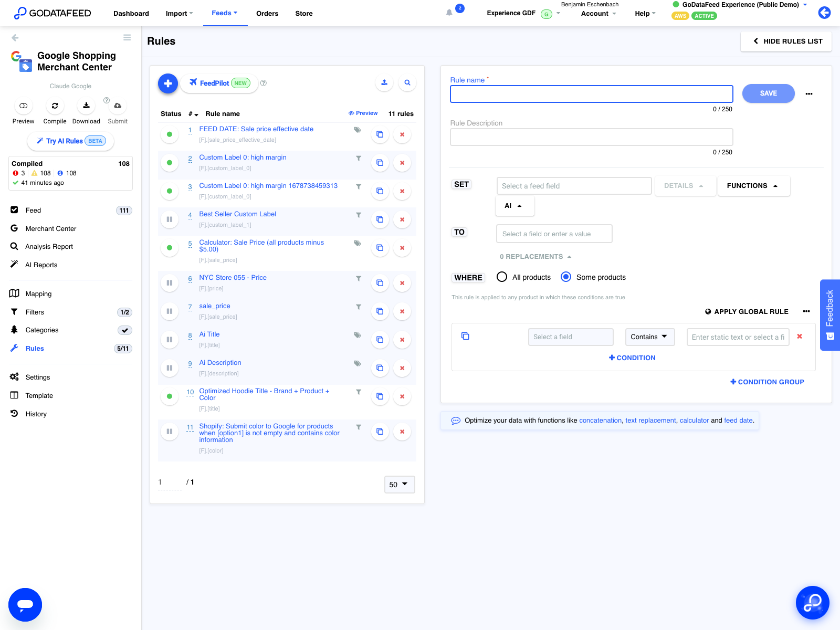Duplicate the Optimized Hoodie Title rule
840x630 pixels.
click(380, 396)
